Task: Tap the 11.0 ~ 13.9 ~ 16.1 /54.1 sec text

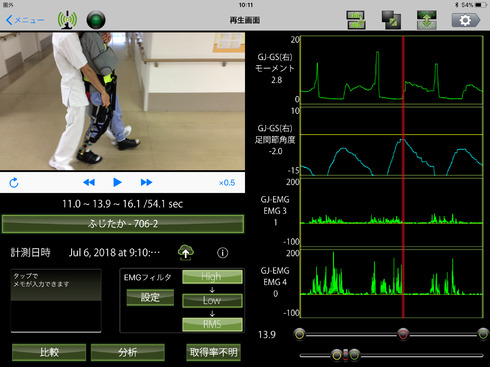Action: pos(122,204)
